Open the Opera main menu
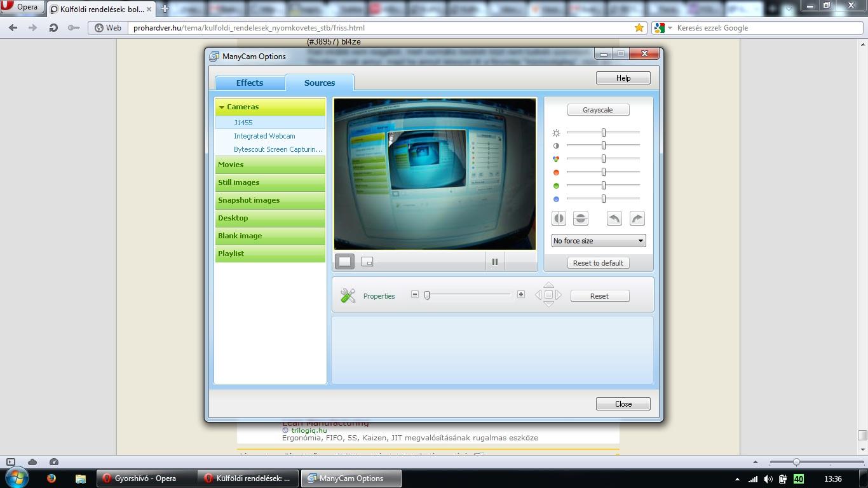Screen dimensions: 868x488 22,7
